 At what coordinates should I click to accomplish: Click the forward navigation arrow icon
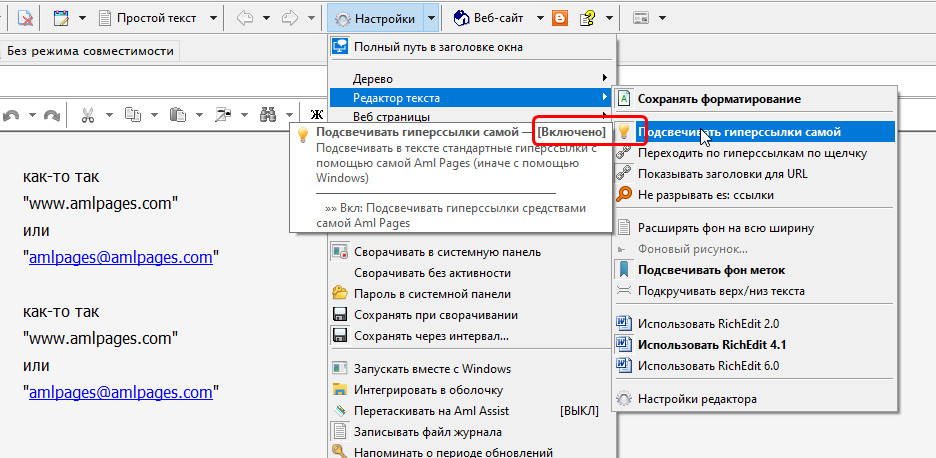tap(290, 19)
